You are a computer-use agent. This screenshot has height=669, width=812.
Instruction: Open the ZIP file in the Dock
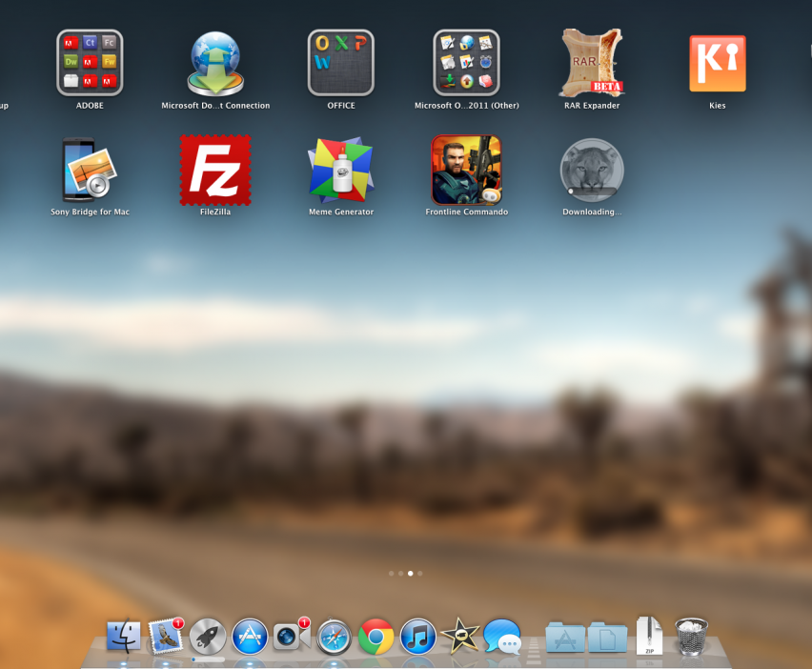(x=649, y=637)
